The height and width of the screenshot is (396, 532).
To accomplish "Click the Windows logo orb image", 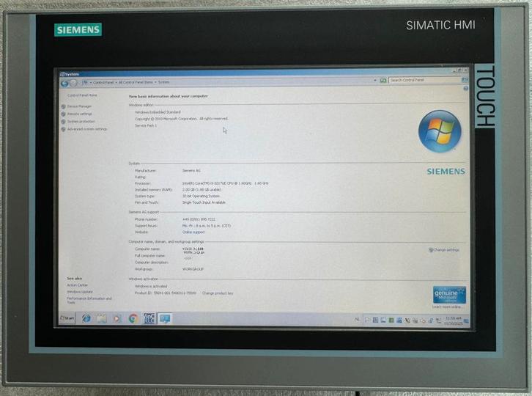I will (x=440, y=131).
